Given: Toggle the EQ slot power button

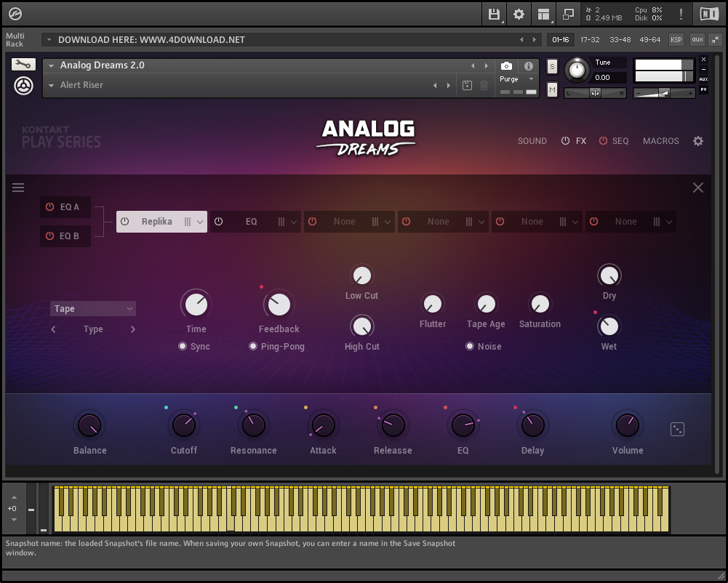Looking at the screenshot, I should coord(219,222).
